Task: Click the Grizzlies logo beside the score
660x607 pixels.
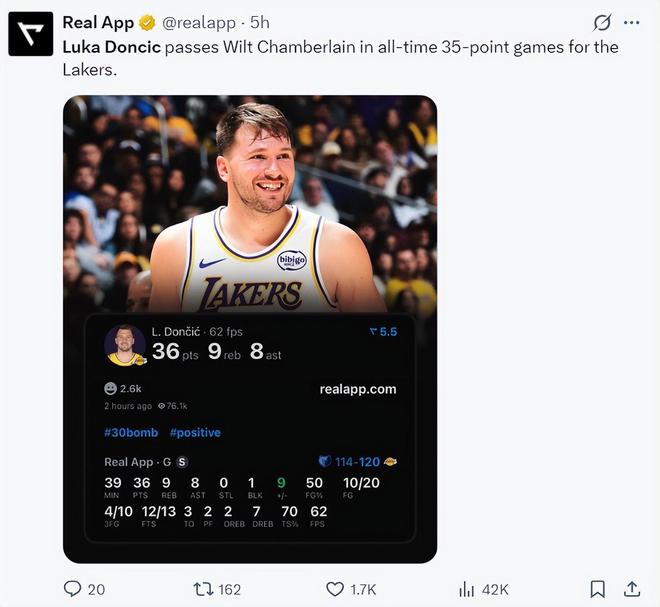Action: [x=324, y=462]
